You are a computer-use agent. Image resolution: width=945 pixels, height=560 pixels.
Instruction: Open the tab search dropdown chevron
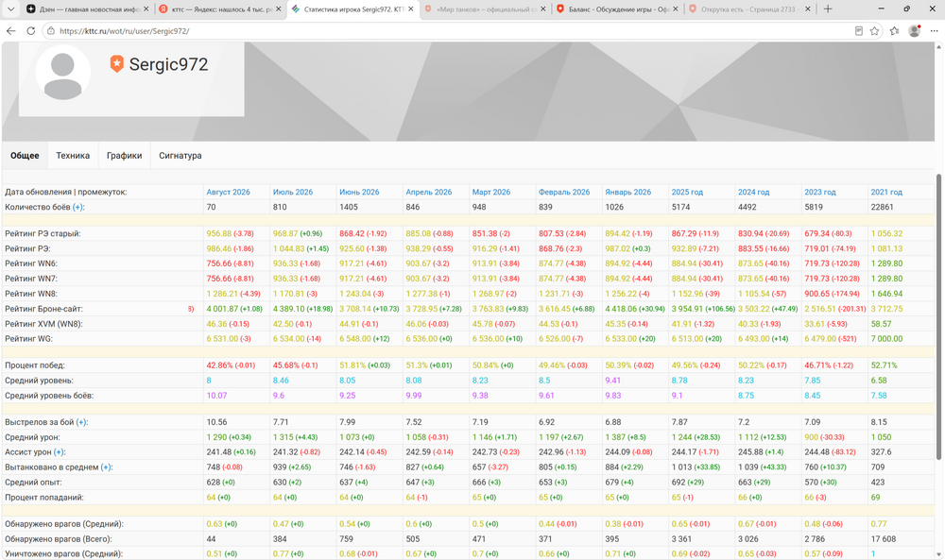10,9
